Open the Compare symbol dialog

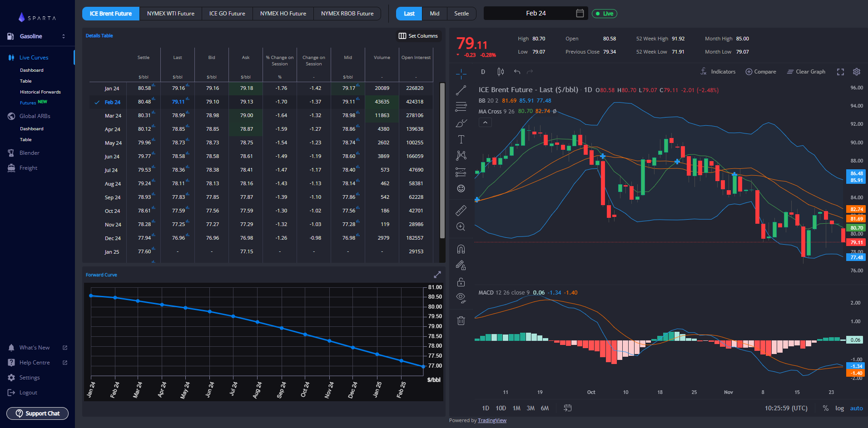[x=761, y=72]
